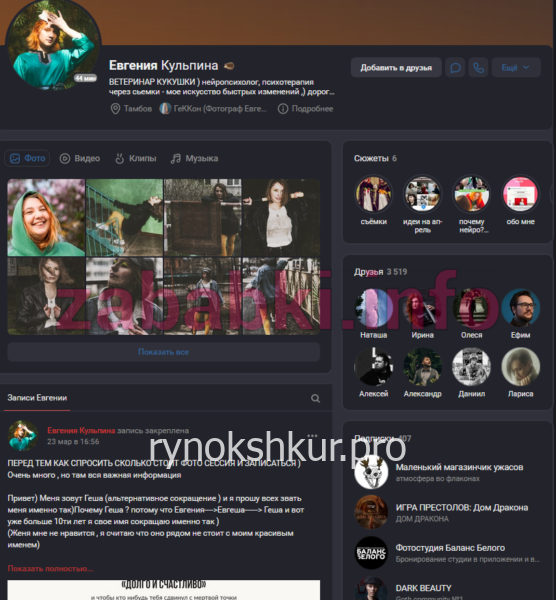Switch to the Клипы tab
The height and width of the screenshot is (600, 556).
tap(135, 158)
